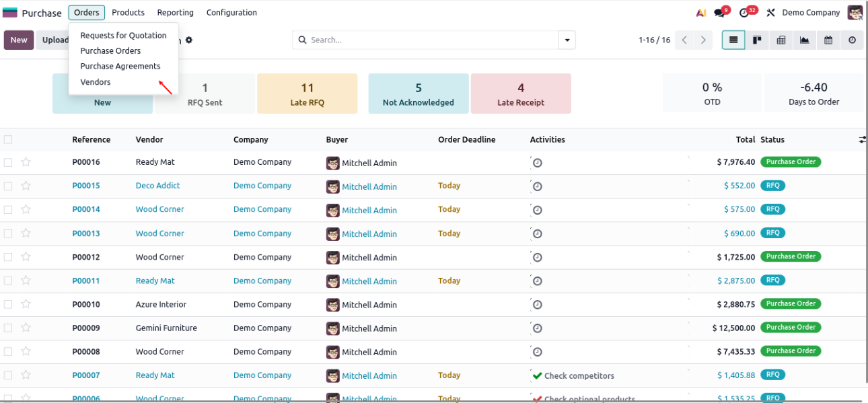Click activity clock icon for P00016

tap(537, 163)
